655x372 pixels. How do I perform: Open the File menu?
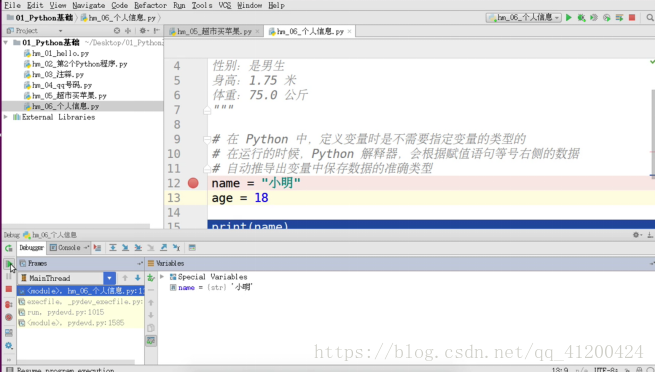[12, 5]
